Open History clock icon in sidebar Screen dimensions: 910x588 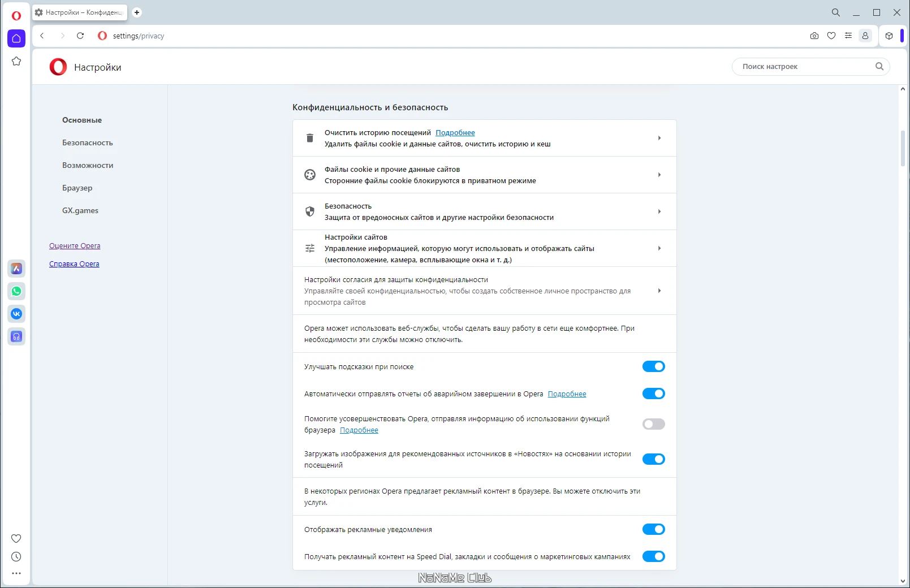16,557
